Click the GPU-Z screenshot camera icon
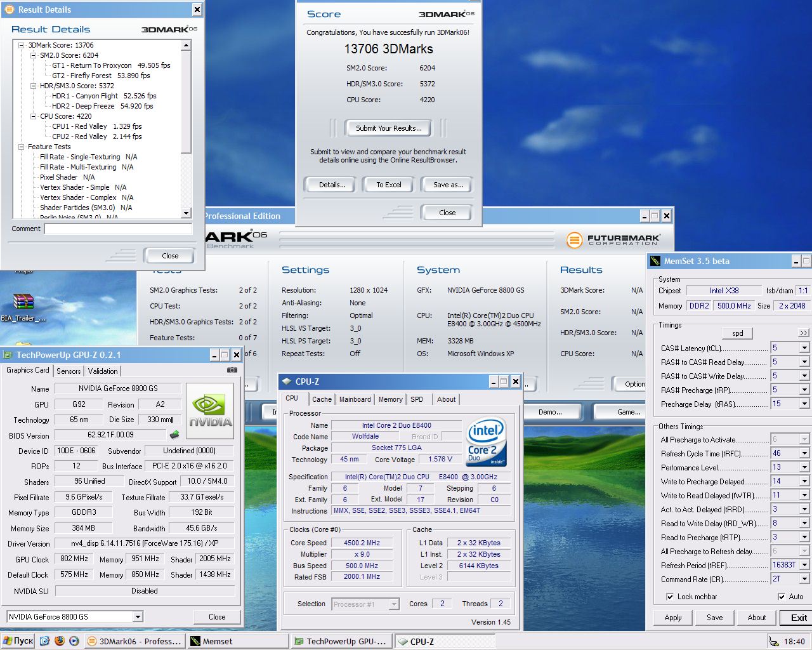The image size is (812, 650). (x=232, y=370)
